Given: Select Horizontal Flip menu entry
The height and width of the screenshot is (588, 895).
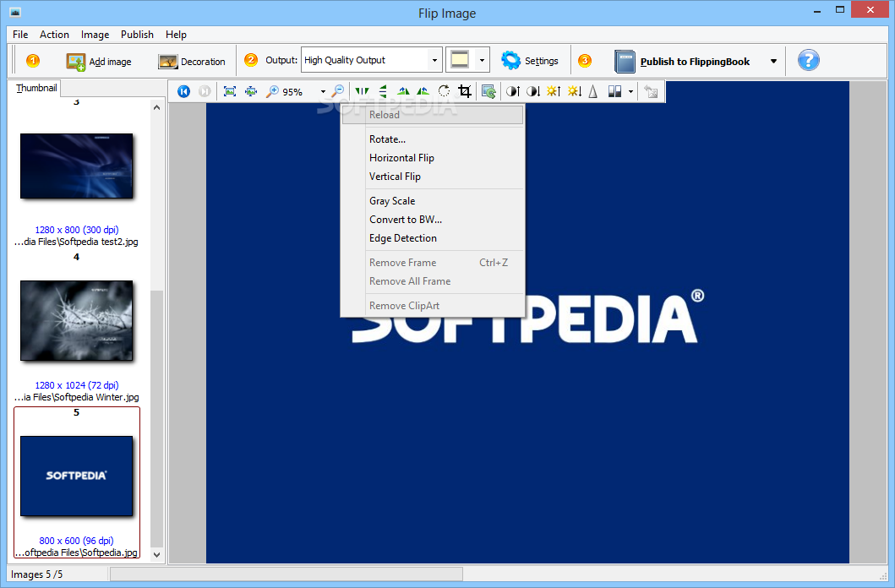Looking at the screenshot, I should [433, 158].
